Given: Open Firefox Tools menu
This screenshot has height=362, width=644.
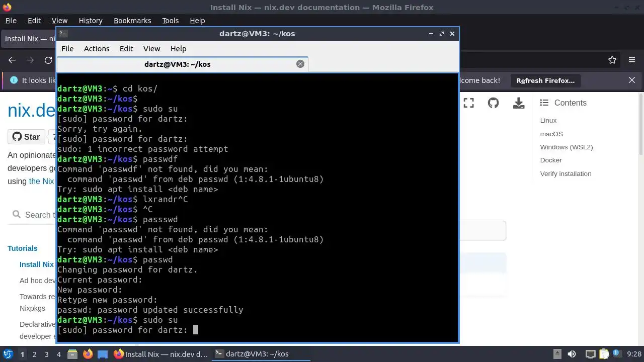Looking at the screenshot, I should pyautogui.click(x=171, y=21).
